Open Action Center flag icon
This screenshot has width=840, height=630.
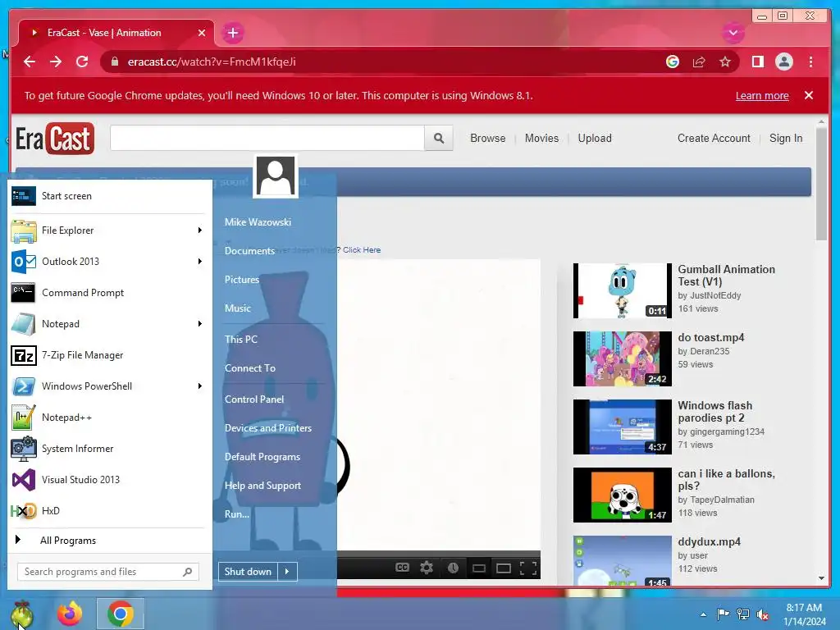tap(723, 614)
